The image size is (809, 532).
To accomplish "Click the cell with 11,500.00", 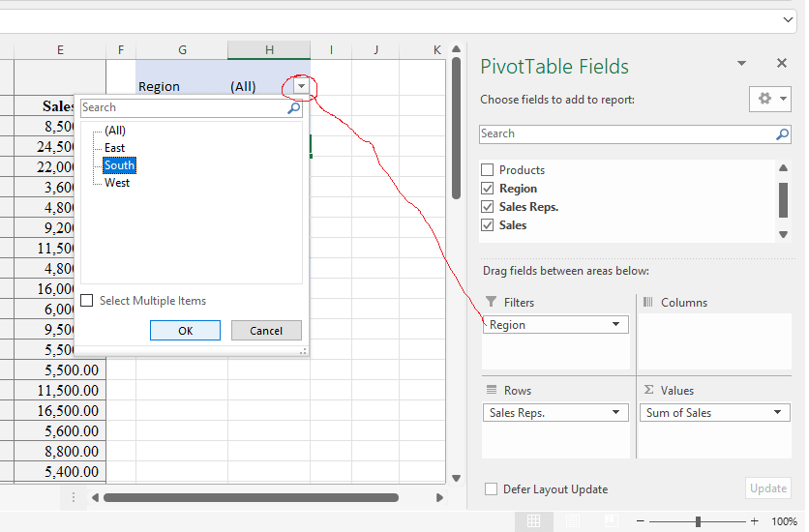I will [x=60, y=390].
